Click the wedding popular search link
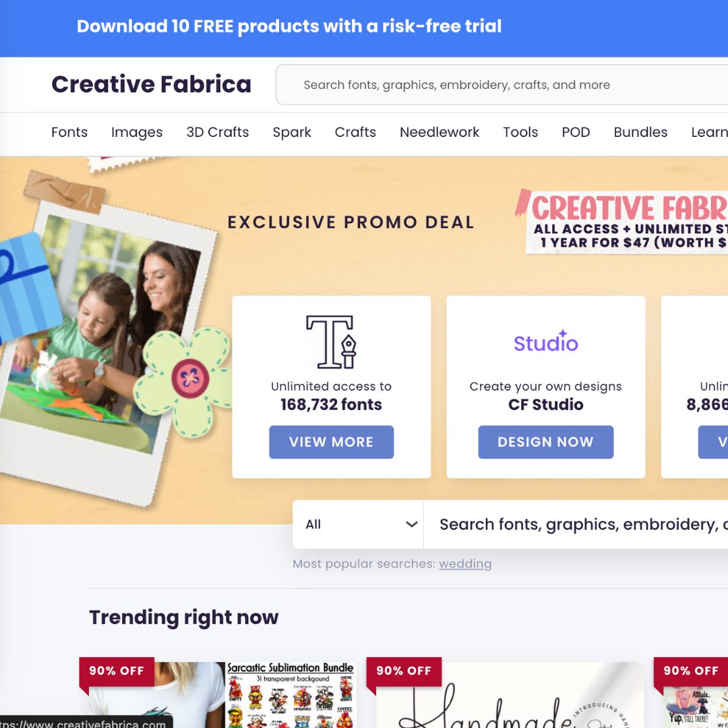728x728 pixels. point(464,564)
